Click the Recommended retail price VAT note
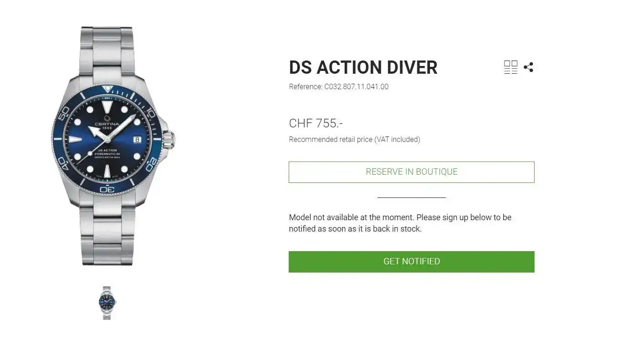Screen dimensions: 617x364 (x=354, y=140)
